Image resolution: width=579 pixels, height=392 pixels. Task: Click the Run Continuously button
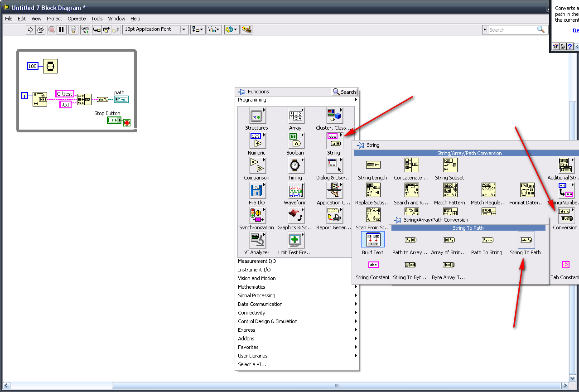point(41,29)
